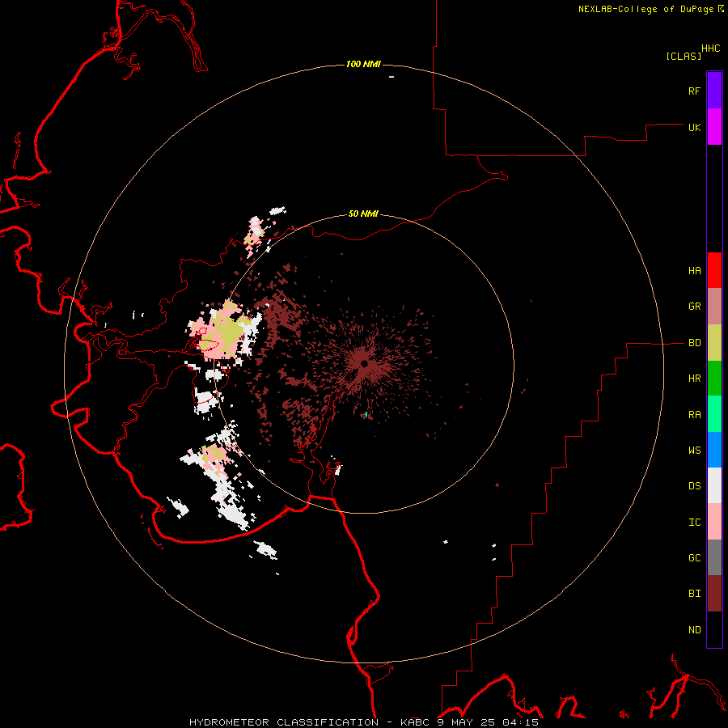Click the DS legend label
This screenshot has width=728, height=728.
tap(694, 485)
